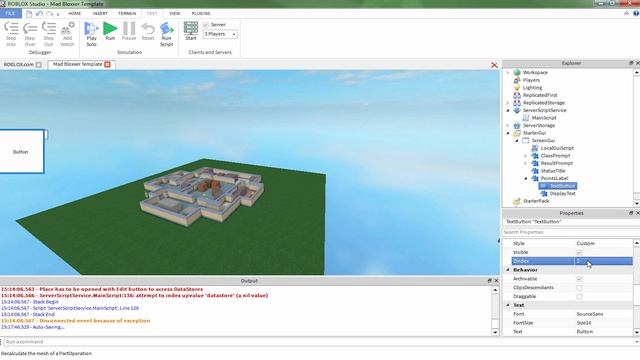The image size is (640, 360).
Task: Click Start in Clients and Servers
Action: coord(191,29)
